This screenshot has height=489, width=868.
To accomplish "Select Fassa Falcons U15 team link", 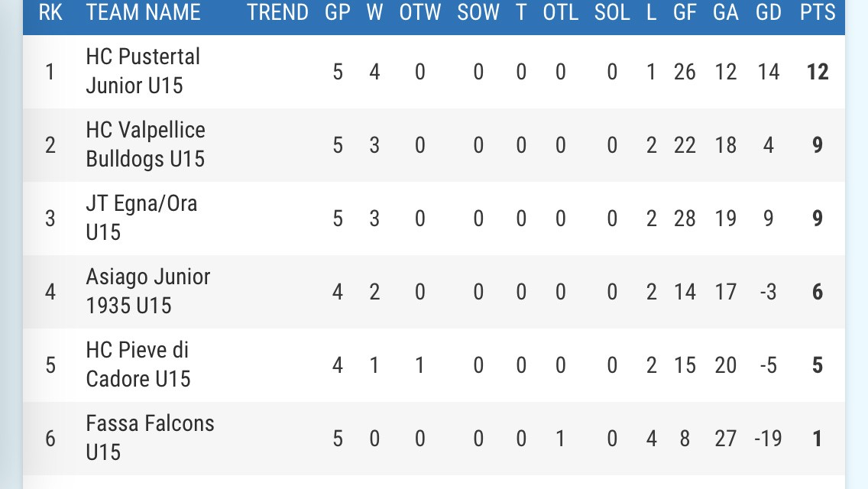I will click(150, 438).
